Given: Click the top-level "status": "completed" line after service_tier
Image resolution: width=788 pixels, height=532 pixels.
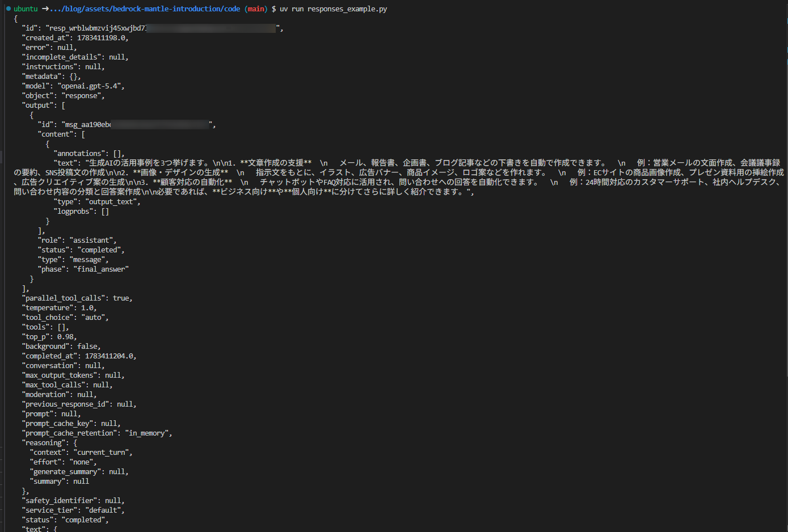Looking at the screenshot, I should point(65,520).
